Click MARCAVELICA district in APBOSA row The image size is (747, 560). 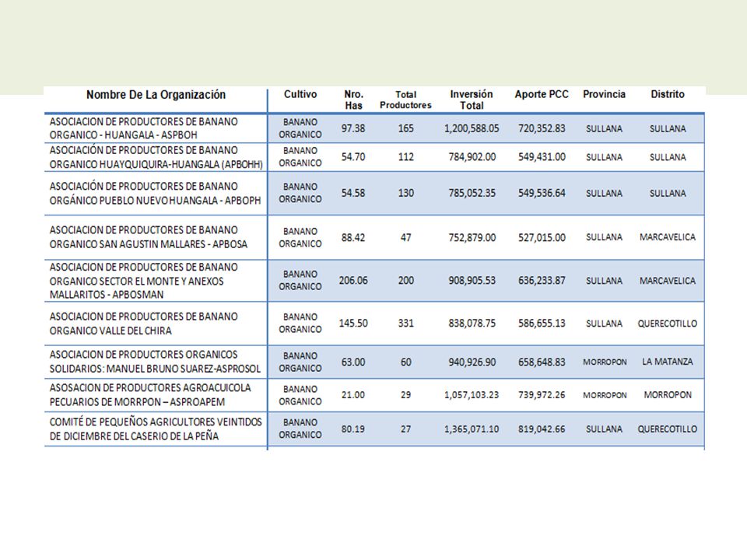point(668,237)
